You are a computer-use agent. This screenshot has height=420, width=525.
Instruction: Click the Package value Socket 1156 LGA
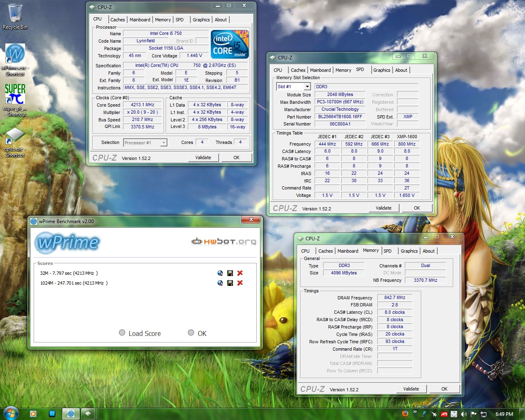coord(166,48)
